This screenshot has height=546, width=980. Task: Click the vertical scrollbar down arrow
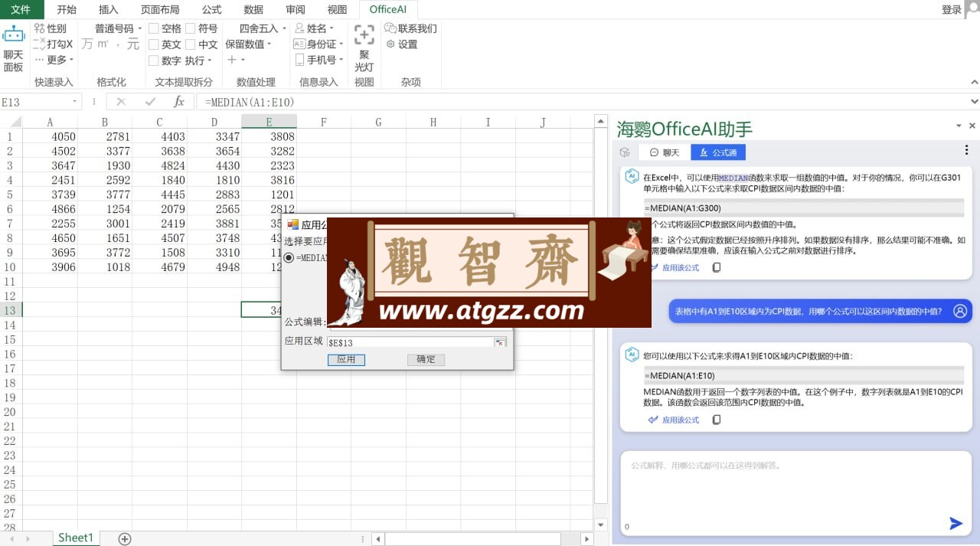(601, 525)
